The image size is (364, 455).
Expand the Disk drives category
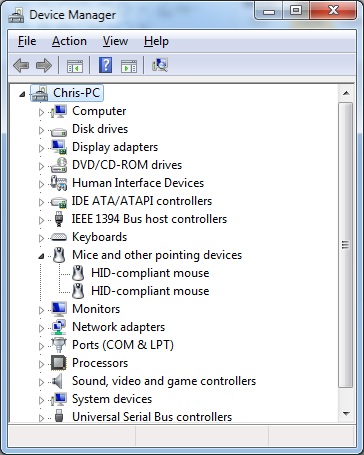[x=41, y=130]
